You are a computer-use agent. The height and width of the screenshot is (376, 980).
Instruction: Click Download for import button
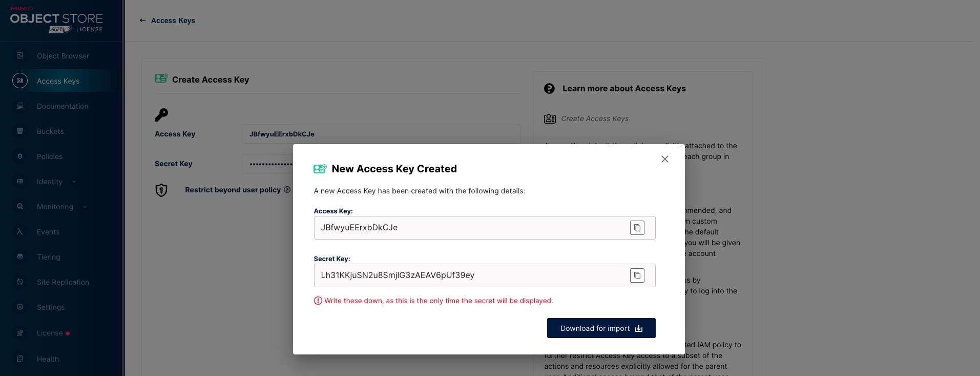coord(601,328)
